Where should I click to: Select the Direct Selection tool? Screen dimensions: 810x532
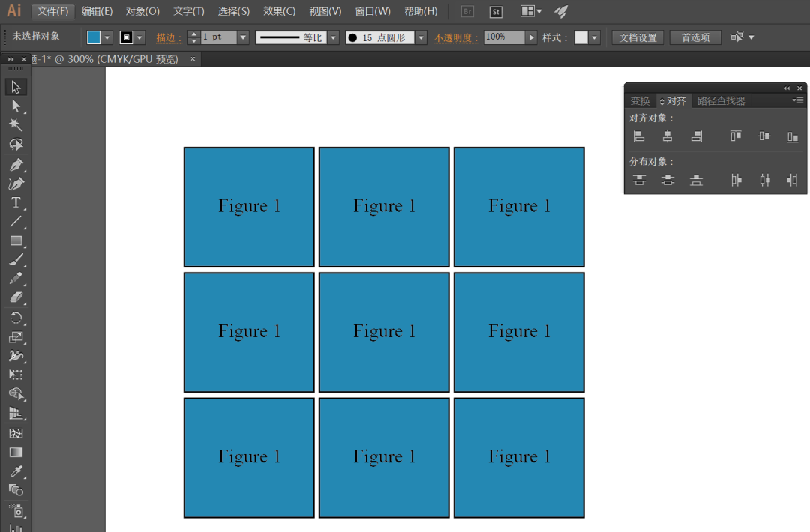pyautogui.click(x=16, y=106)
